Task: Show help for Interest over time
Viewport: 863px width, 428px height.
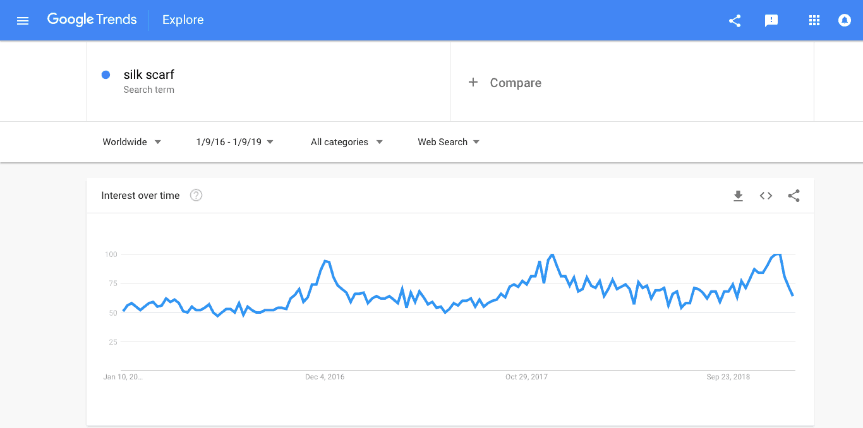Action: coord(196,195)
